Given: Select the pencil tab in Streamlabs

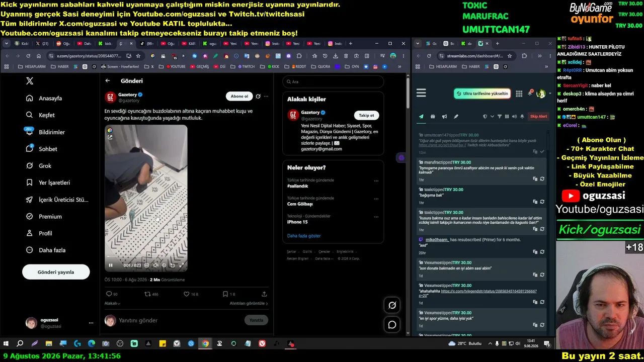Looking at the screenshot, I should [x=456, y=117].
